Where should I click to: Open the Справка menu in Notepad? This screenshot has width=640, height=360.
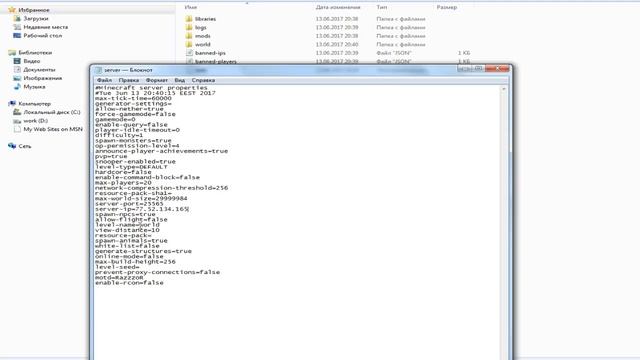[203, 80]
